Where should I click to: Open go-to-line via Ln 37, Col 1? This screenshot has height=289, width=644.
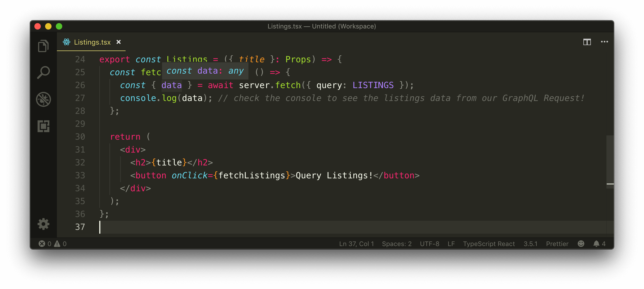[356, 244]
